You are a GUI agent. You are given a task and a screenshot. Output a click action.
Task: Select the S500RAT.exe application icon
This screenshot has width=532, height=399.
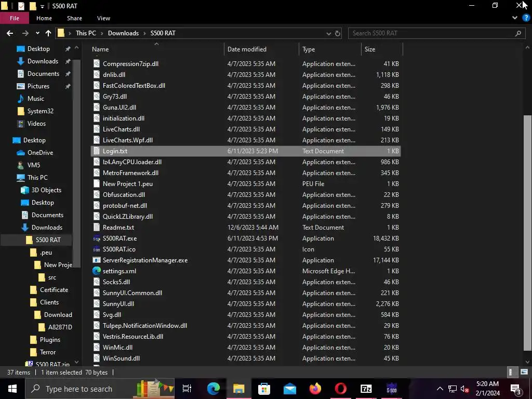(x=97, y=238)
